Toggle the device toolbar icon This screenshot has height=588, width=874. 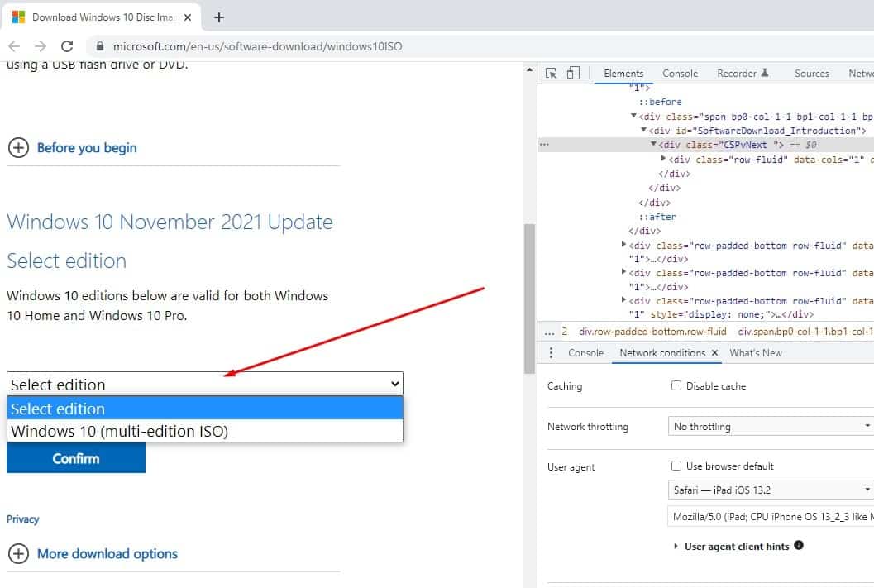(573, 74)
